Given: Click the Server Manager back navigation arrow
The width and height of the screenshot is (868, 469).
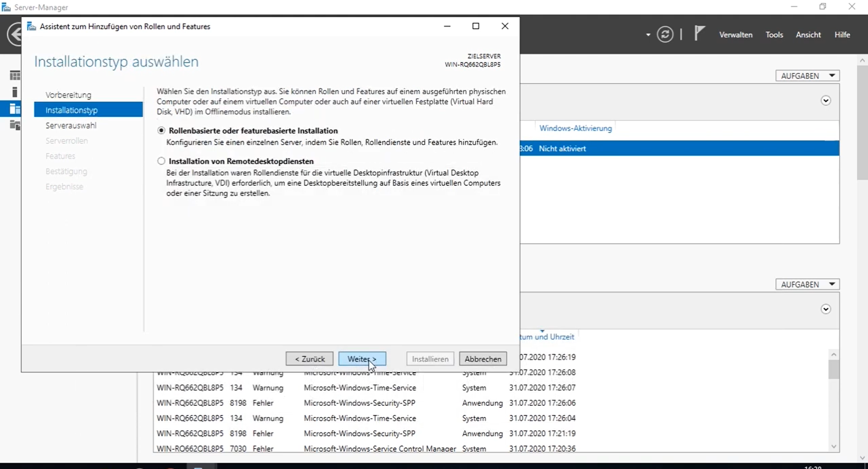Looking at the screenshot, I should 14,34.
